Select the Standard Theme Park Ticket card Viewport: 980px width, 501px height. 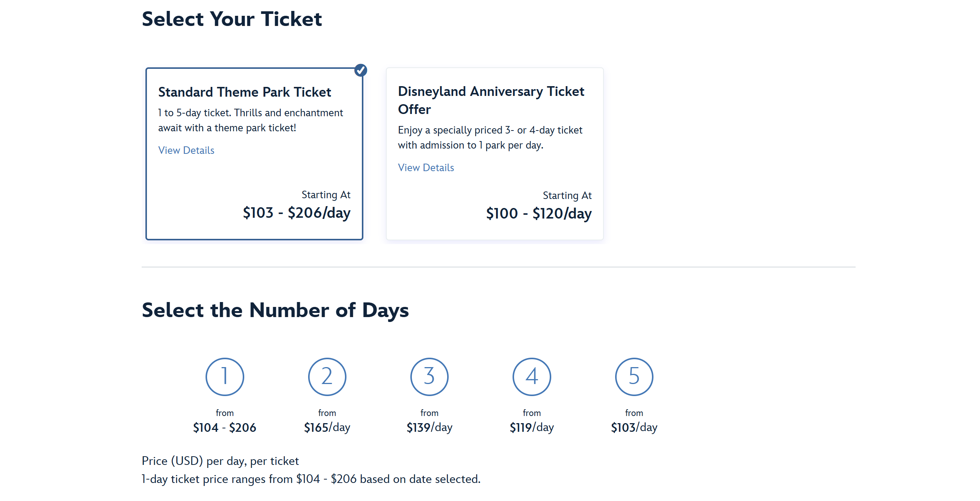point(254,171)
